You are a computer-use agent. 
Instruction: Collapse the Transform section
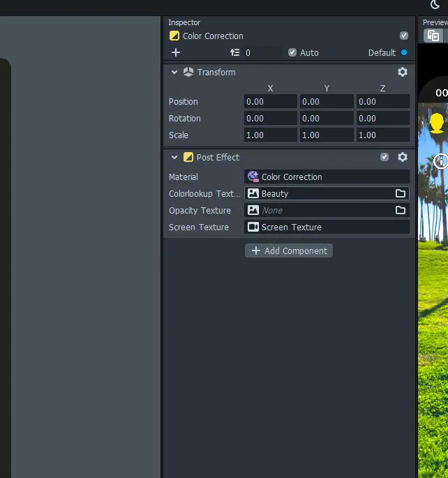(174, 73)
